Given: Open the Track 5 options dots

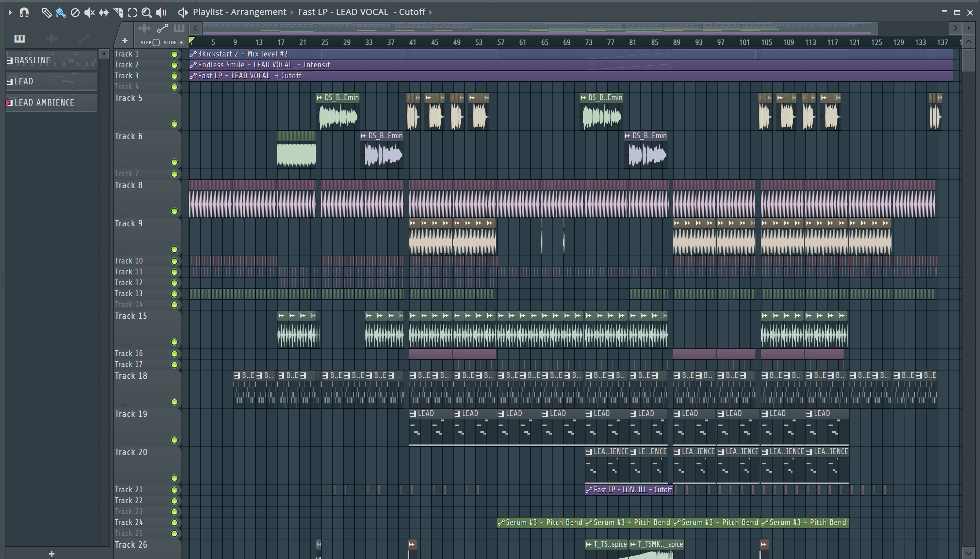Looking at the screenshot, I should point(126,127).
